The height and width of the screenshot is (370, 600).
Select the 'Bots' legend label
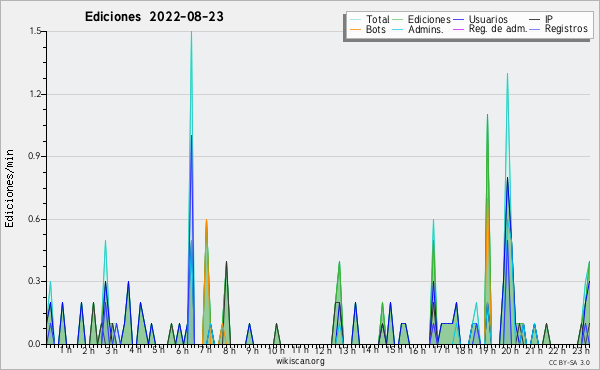[376, 29]
